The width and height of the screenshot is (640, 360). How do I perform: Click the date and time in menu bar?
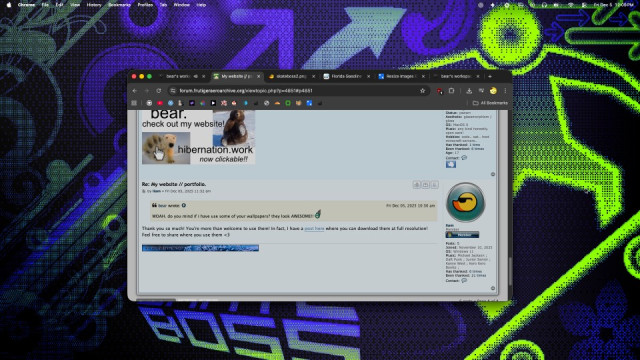point(613,5)
